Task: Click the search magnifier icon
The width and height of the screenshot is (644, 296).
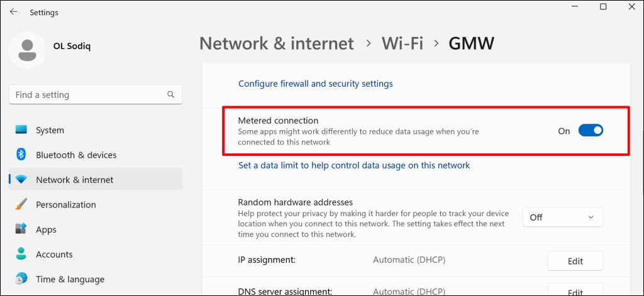Action: coord(171,95)
